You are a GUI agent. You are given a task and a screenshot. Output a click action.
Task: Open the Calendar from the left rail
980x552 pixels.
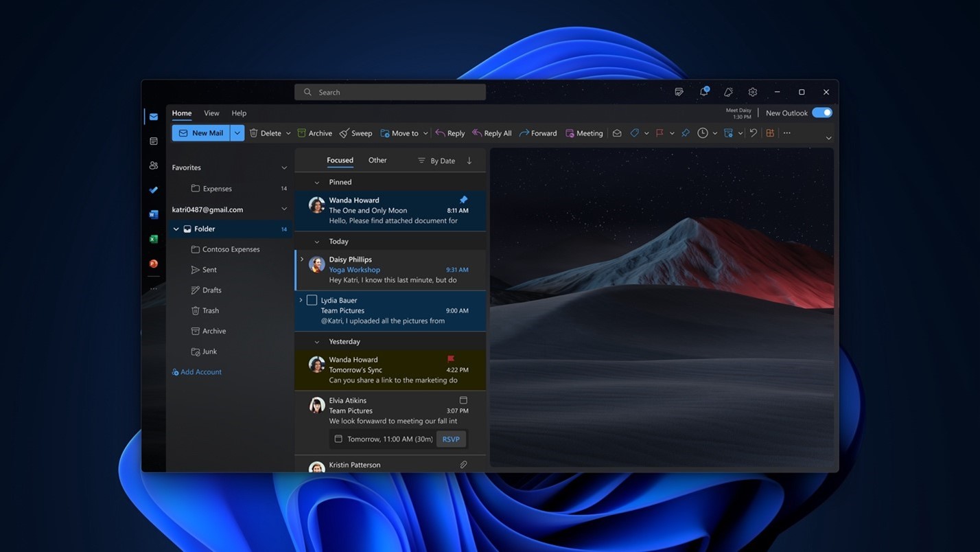153,141
